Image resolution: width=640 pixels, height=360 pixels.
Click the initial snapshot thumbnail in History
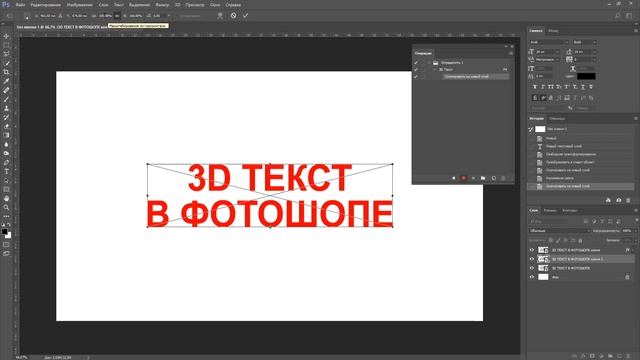(x=540, y=129)
